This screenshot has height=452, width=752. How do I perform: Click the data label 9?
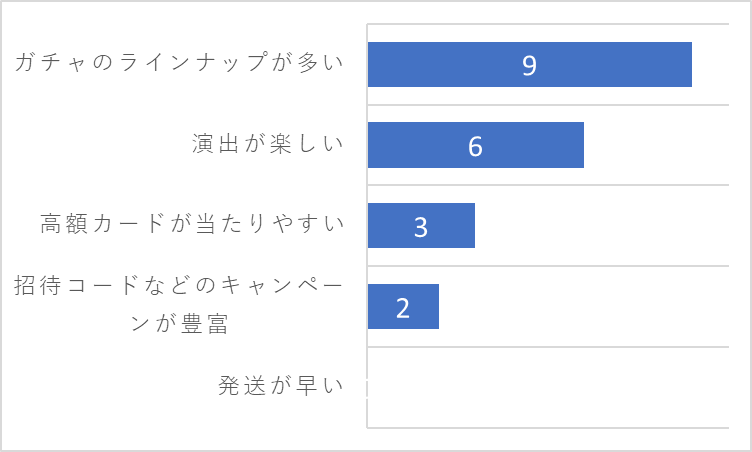(x=529, y=65)
